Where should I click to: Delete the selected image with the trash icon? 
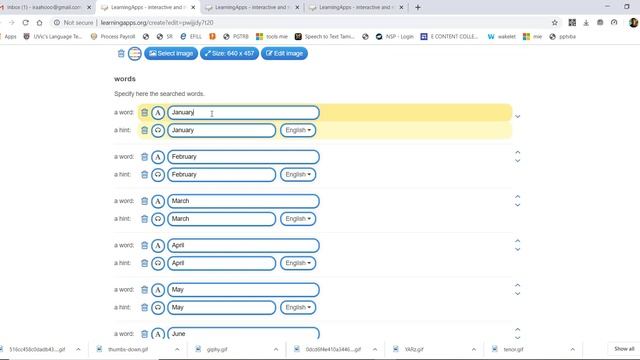[x=121, y=53]
